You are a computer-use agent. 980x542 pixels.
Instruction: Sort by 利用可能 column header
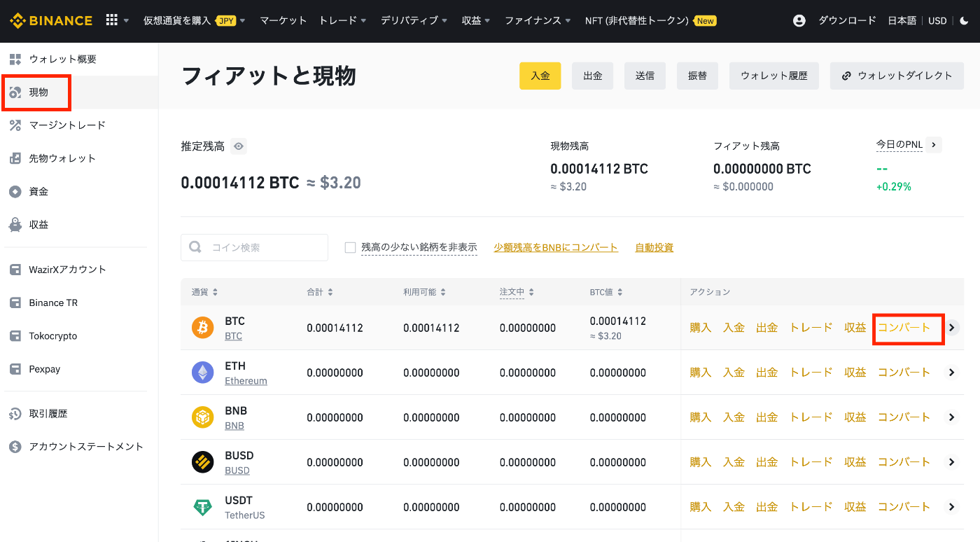[x=424, y=292]
